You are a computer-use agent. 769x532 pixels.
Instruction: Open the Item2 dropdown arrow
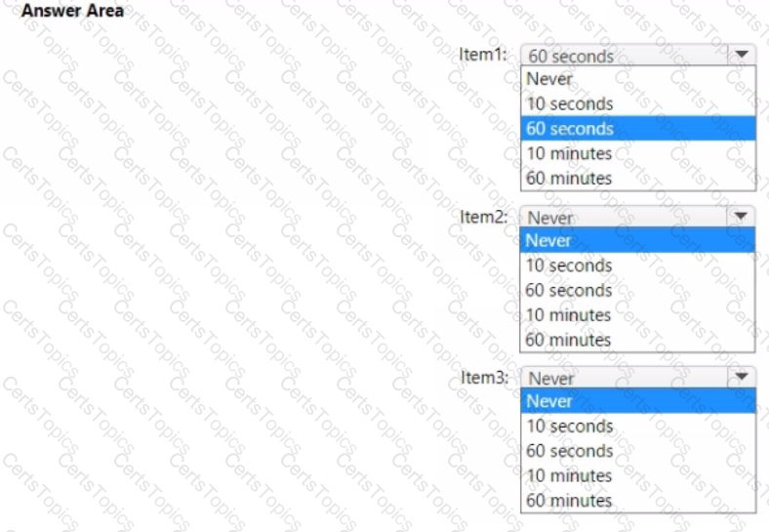tap(741, 216)
